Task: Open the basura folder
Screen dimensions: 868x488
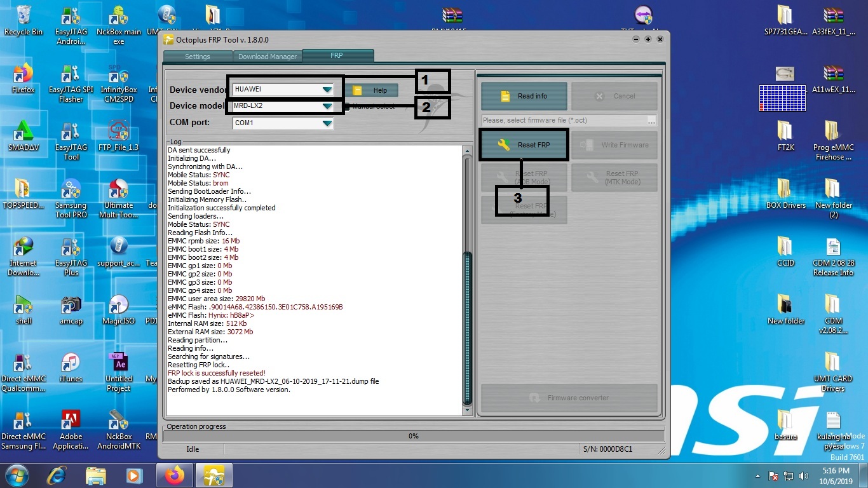Action: click(786, 425)
